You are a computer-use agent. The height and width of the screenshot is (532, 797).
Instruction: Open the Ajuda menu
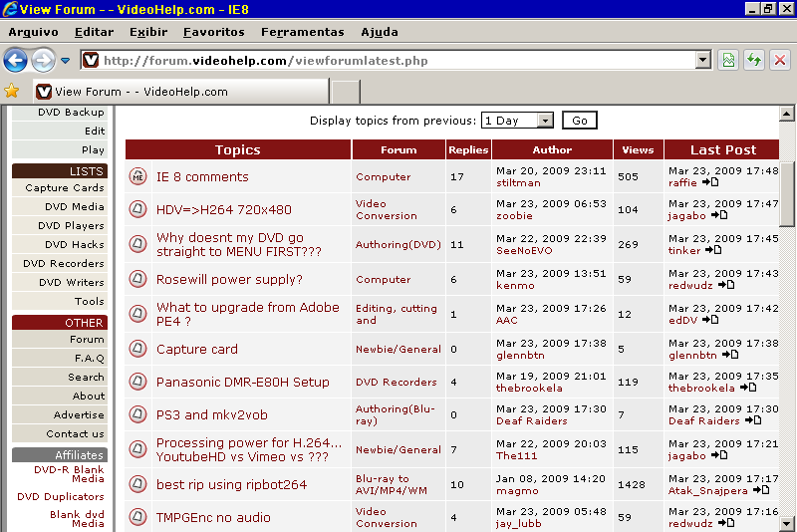[380, 32]
